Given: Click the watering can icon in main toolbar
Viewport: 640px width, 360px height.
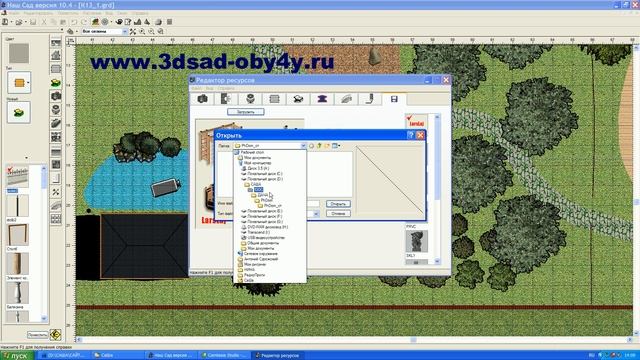Looking at the screenshot, I should pyautogui.click(x=119, y=22).
